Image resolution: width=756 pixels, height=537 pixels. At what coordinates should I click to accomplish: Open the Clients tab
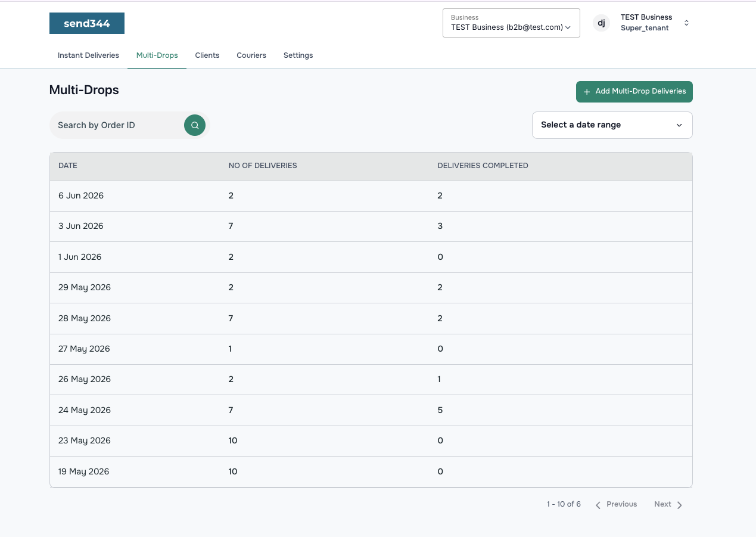click(x=207, y=55)
